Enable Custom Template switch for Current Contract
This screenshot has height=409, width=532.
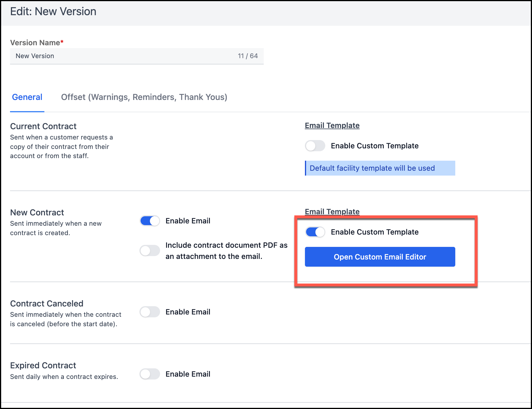tap(315, 146)
